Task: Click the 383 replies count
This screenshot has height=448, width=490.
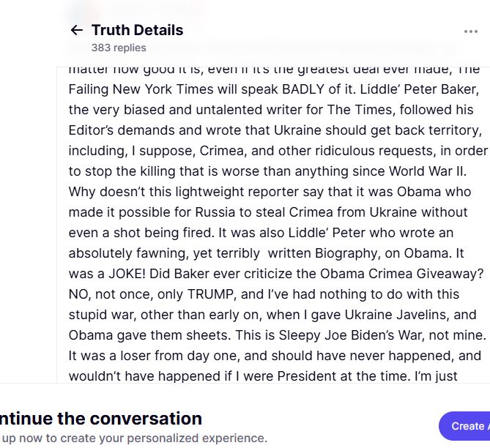Action: (119, 48)
